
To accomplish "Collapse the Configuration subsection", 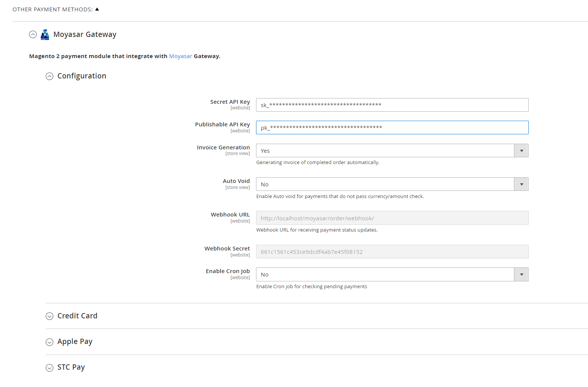I will click(x=49, y=76).
